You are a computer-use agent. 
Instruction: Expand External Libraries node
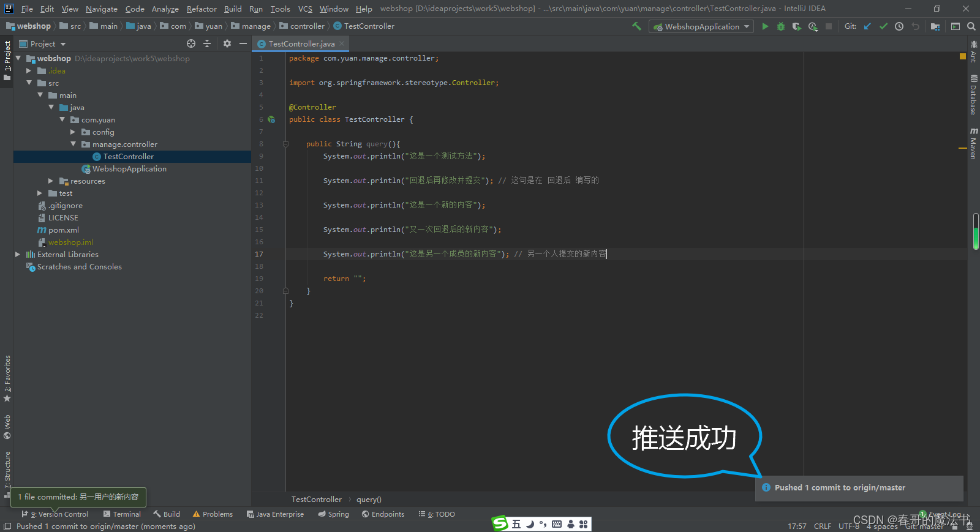tap(18, 254)
